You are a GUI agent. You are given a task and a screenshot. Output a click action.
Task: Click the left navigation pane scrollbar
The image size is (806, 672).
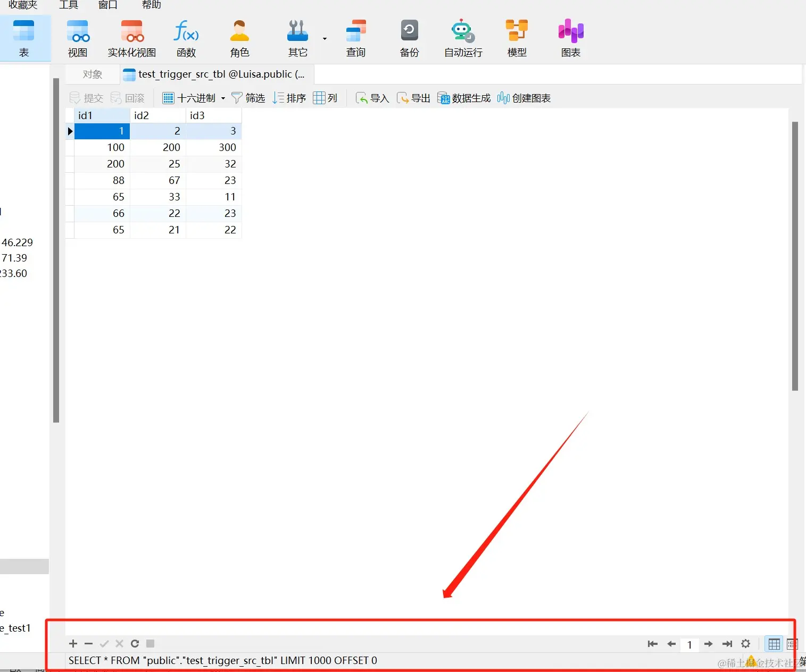pyautogui.click(x=56, y=250)
